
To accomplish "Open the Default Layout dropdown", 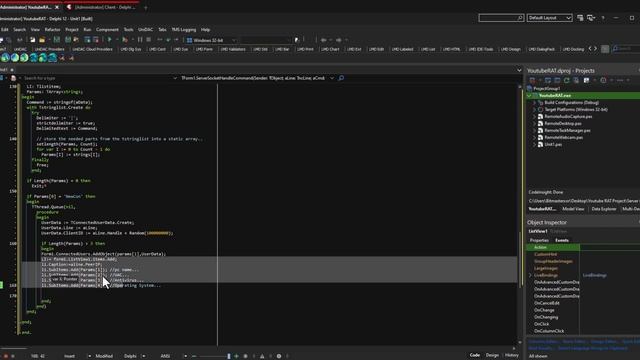I will point(549,18).
